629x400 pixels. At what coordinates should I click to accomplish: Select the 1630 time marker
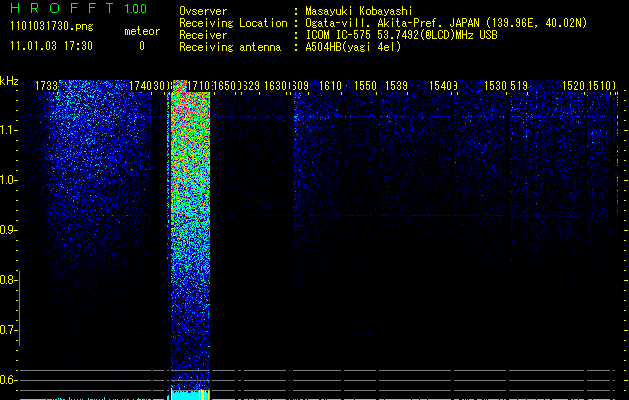276,86
